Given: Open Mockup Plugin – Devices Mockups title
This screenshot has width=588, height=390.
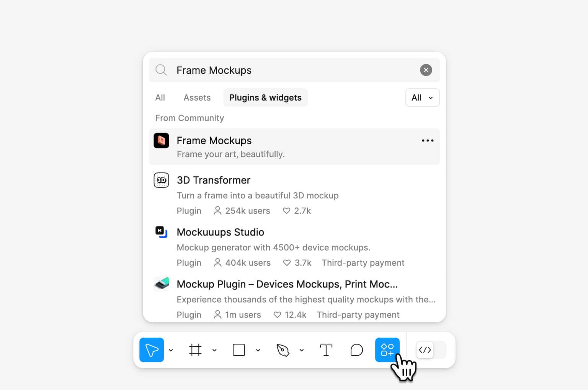Looking at the screenshot, I should [287, 284].
